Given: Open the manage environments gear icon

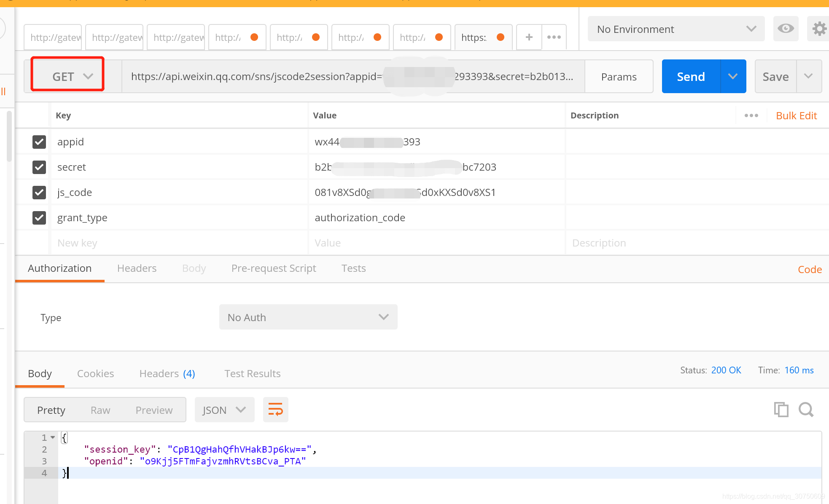Looking at the screenshot, I should pyautogui.click(x=819, y=29).
